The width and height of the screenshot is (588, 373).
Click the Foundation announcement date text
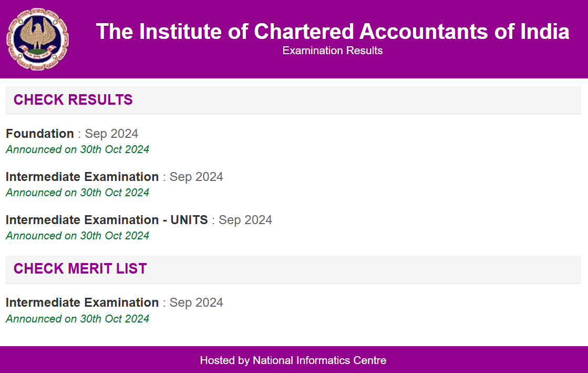pos(77,149)
